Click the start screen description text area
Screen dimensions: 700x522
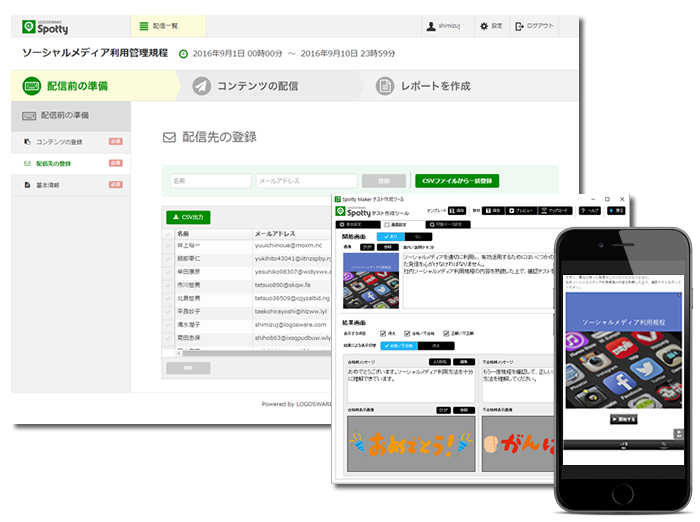tap(478, 281)
